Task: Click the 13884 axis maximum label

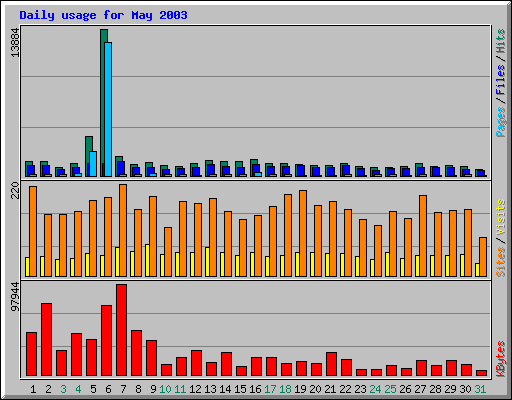Action: [15, 43]
